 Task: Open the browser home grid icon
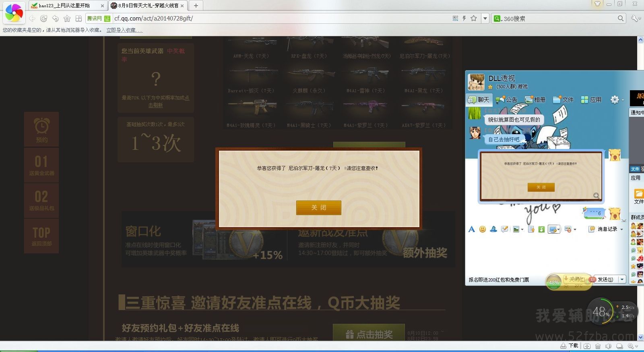coord(79,19)
